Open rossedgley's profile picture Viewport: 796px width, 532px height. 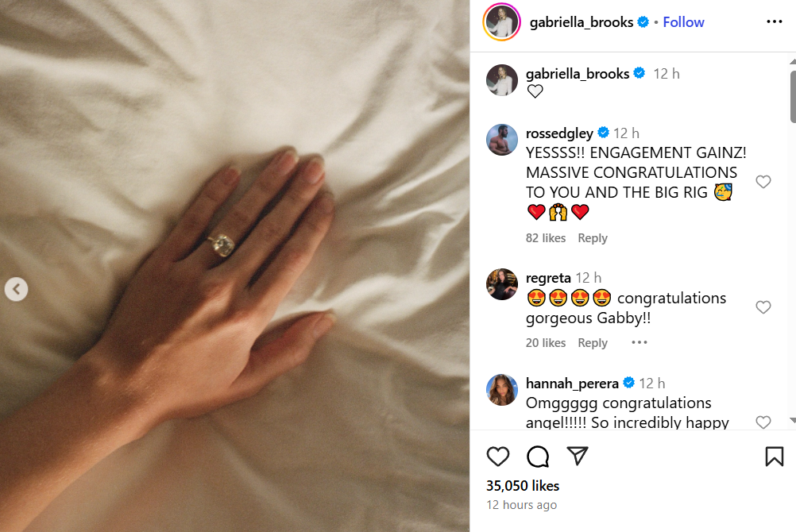click(501, 140)
